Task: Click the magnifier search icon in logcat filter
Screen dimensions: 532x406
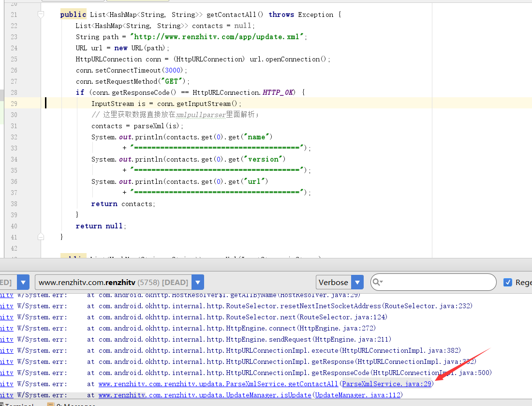Action: [378, 282]
